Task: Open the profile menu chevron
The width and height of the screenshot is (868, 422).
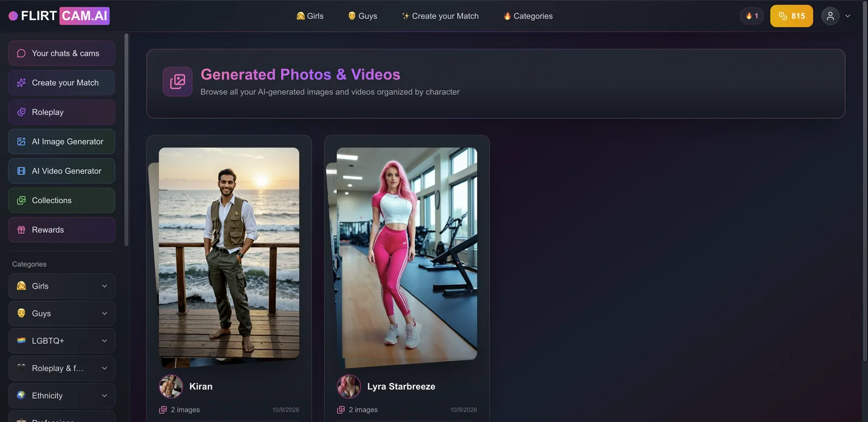Action: (x=847, y=16)
